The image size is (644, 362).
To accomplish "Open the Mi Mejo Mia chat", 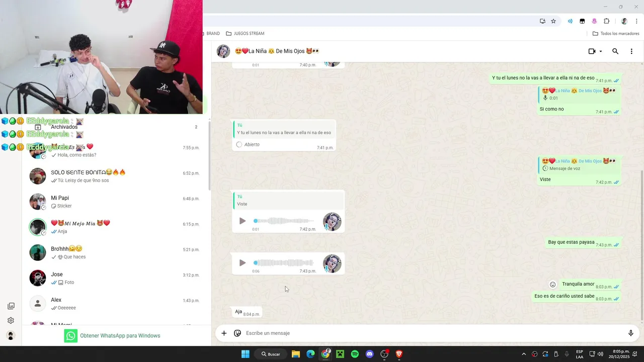I will click(x=116, y=227).
